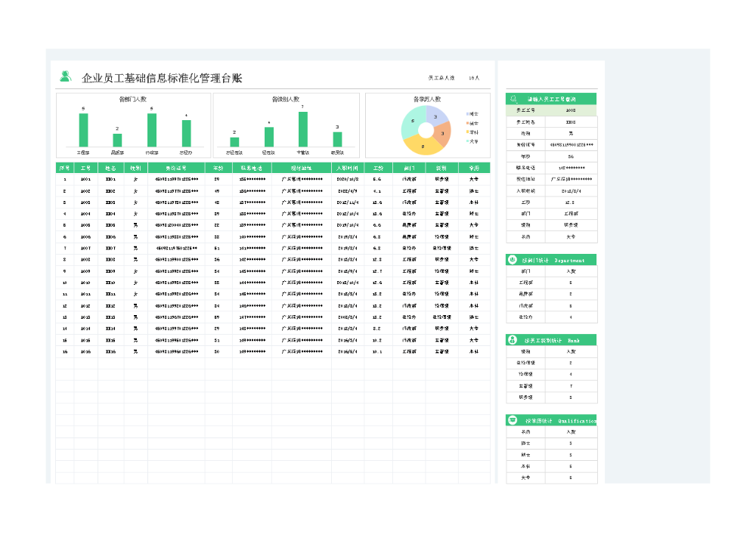756x541 pixels.
Task: Select the 总经办 bar with value 4
Action: (186, 134)
